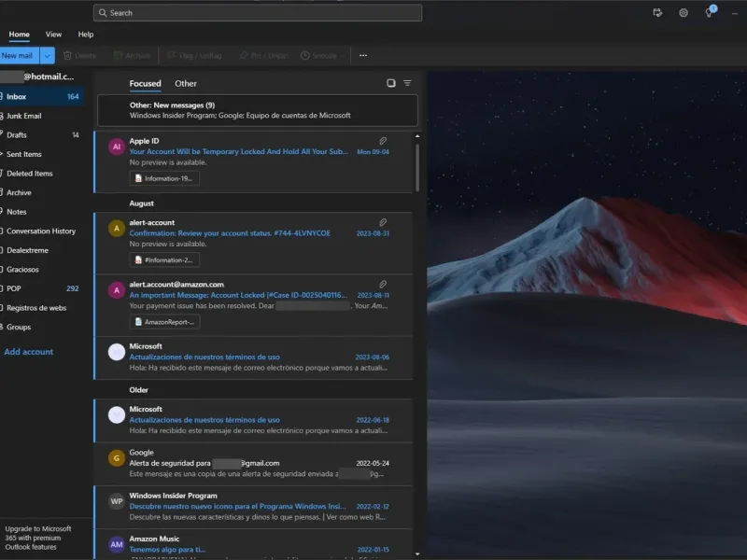Click the Windows Insider Program WP avatar
The height and width of the screenshot is (560, 747).
click(x=117, y=501)
